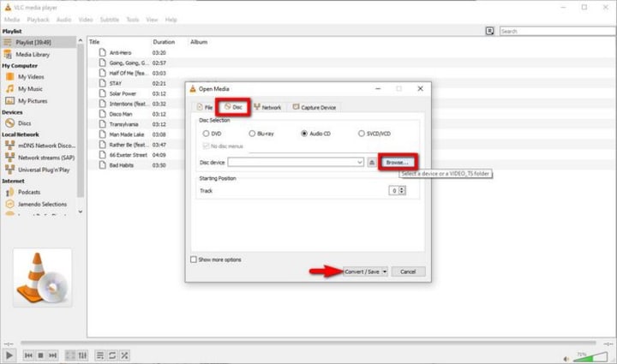Screen dimensions: 617x364
Task: Click the playlist Search field
Action: 558,31
